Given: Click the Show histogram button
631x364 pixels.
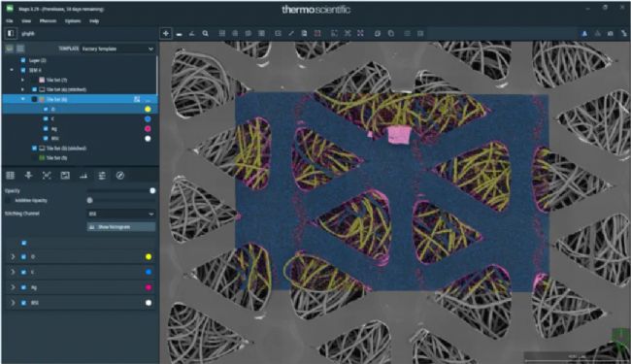Looking at the screenshot, I should (x=121, y=227).
